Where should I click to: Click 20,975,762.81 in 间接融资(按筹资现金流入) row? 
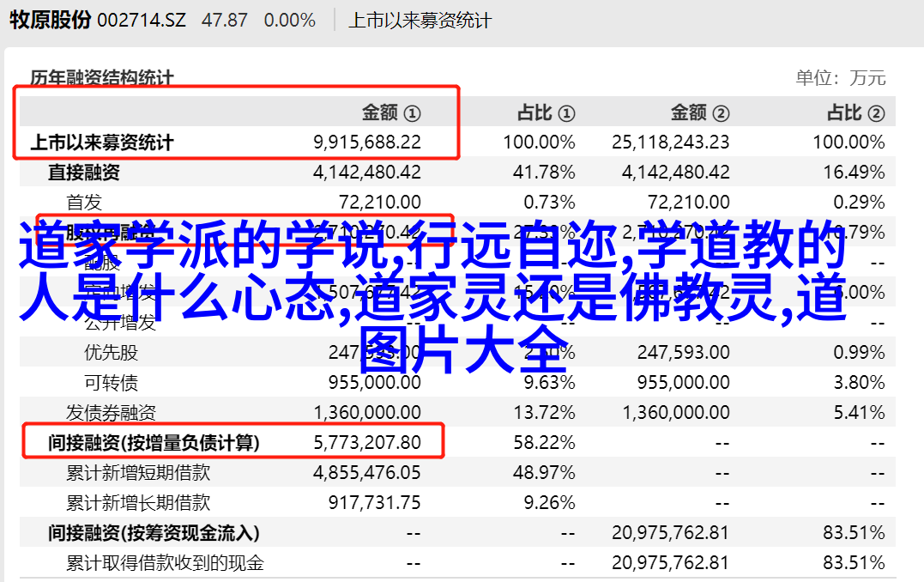671,533
